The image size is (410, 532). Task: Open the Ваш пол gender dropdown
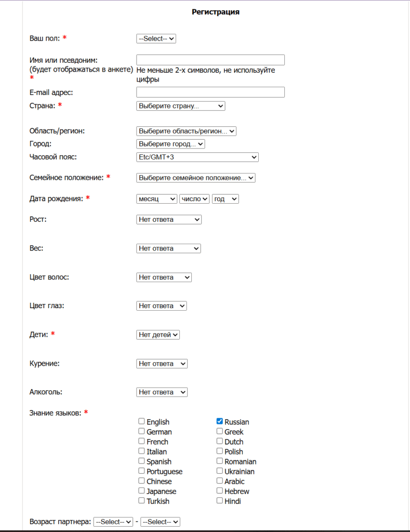point(156,38)
